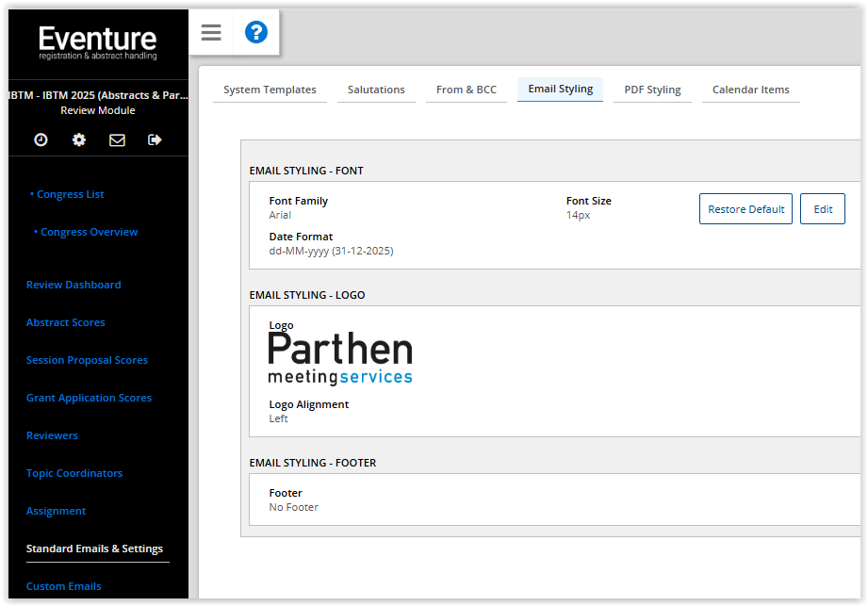
Task: Open Custom Emails link
Action: coord(64,586)
